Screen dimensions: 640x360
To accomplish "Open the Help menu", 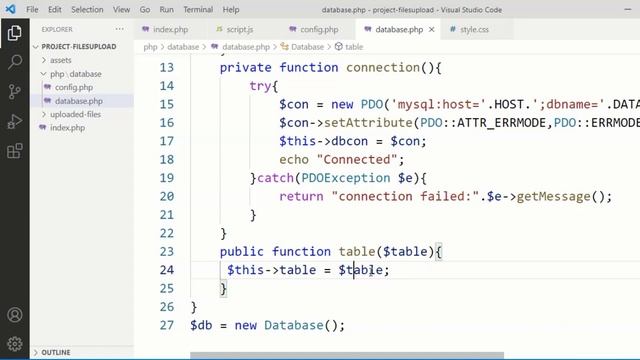I will (231, 9).
